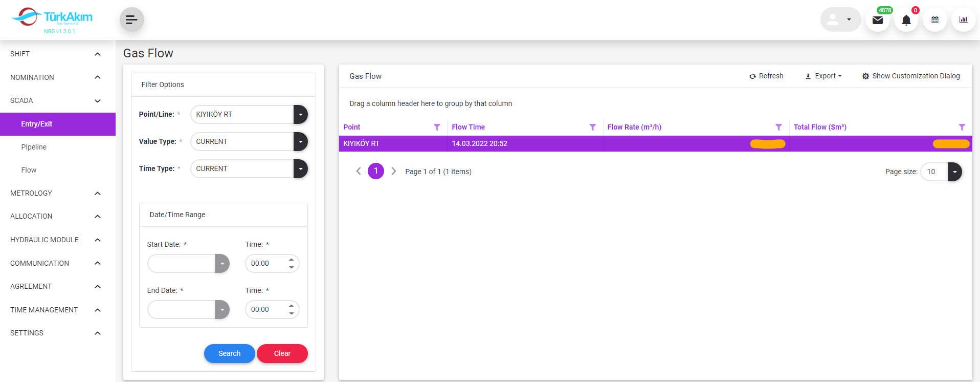Viewport: 980px width, 382px height.
Task: Open the Value Type dropdown
Action: [x=300, y=142]
